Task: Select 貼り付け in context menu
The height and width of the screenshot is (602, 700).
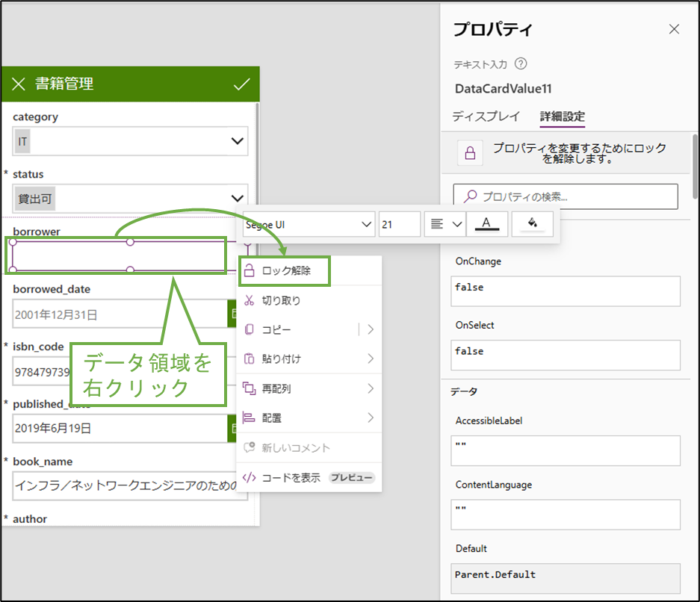Action: coord(309,359)
